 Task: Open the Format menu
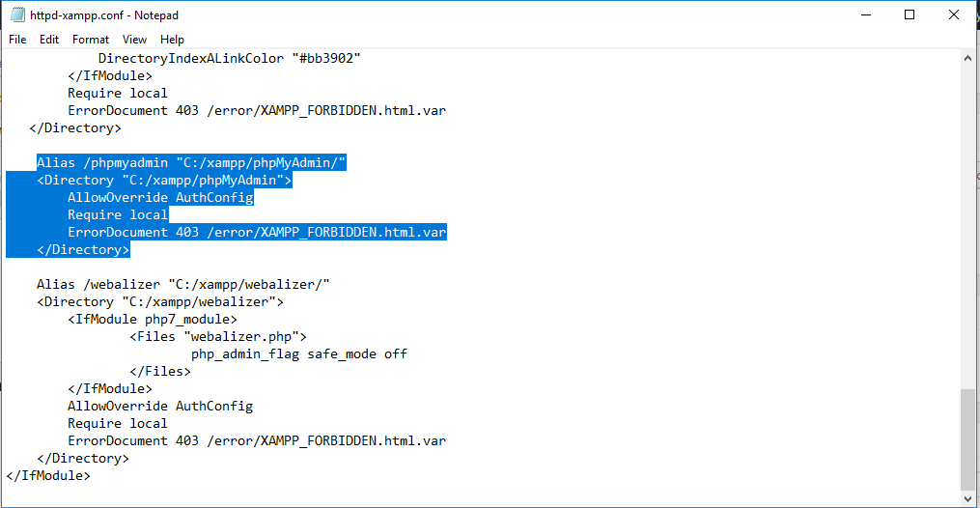91,40
